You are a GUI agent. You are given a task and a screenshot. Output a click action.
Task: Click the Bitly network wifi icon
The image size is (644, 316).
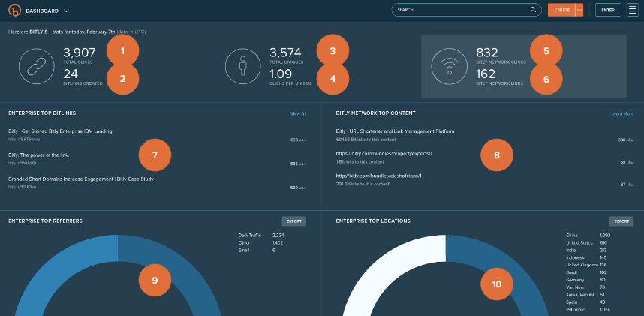[x=448, y=66]
